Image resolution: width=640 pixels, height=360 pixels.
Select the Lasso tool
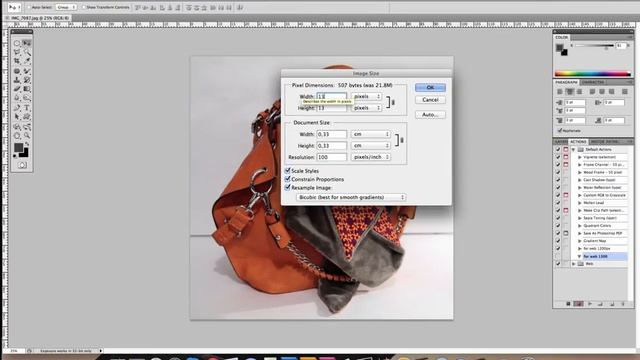[17, 52]
